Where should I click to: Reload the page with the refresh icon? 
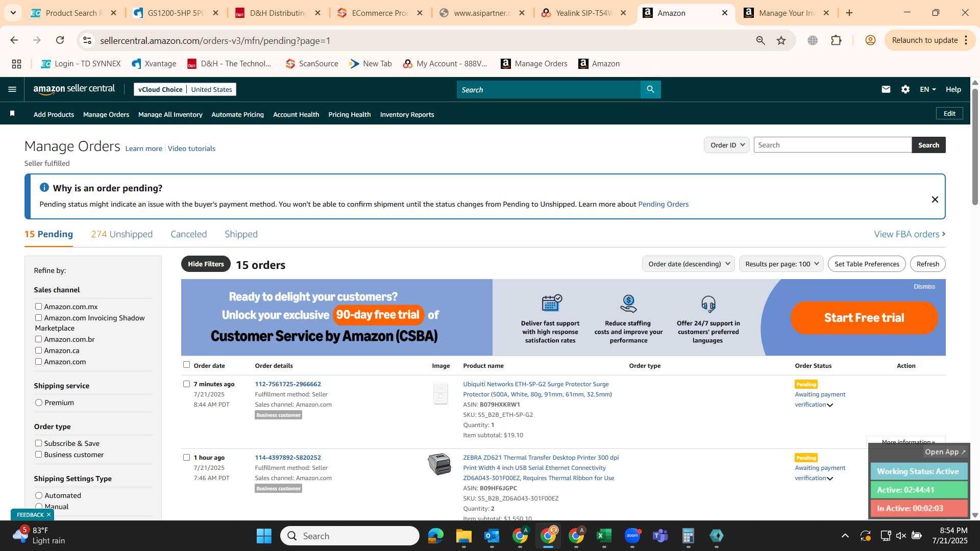(x=60, y=40)
